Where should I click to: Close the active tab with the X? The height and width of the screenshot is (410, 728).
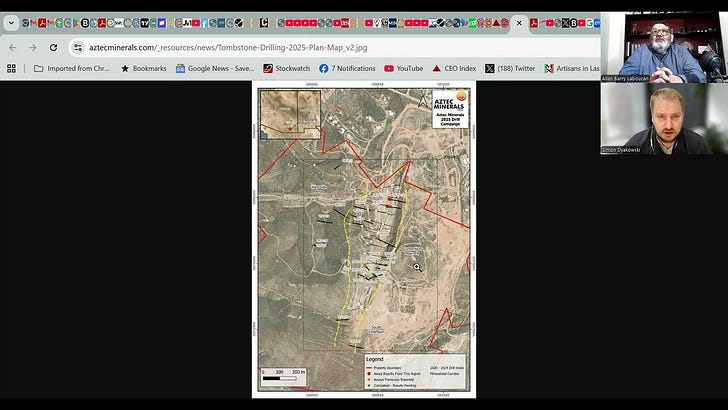(519, 23)
